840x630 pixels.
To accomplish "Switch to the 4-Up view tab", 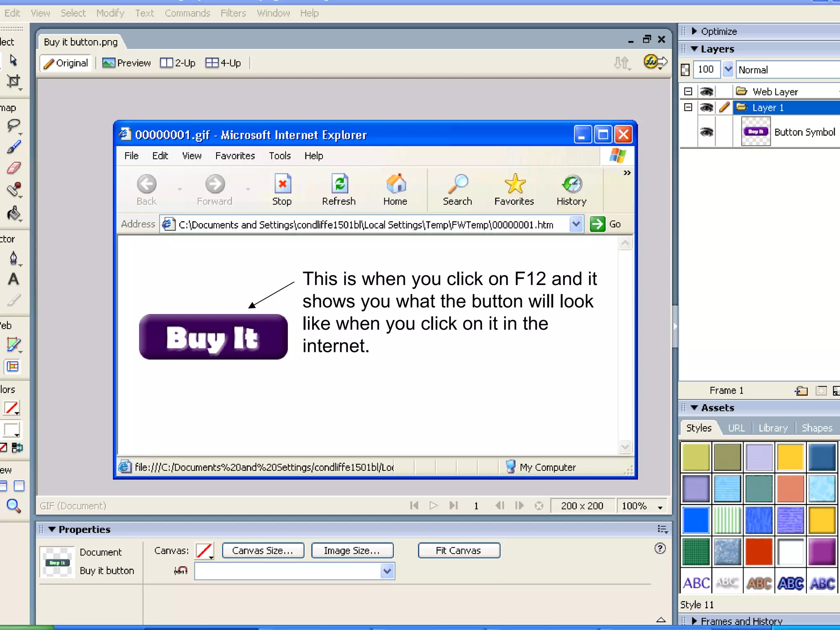I will click(x=223, y=63).
